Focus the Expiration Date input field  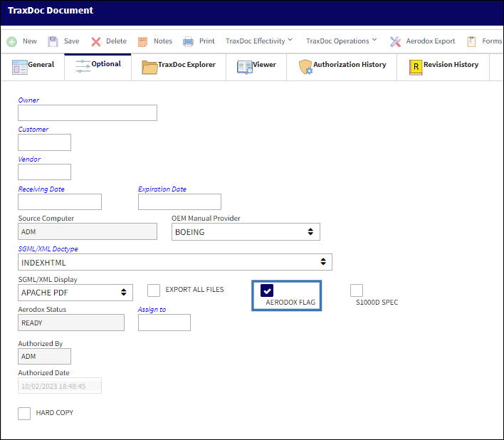(179, 201)
